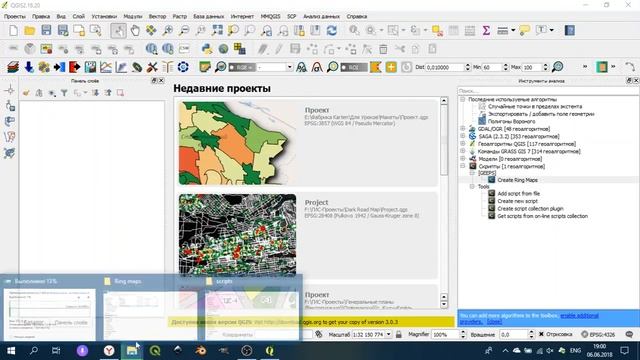The image size is (640, 360).
Task: Expand the Команды GRASS GIS 7 group
Action: point(462,151)
